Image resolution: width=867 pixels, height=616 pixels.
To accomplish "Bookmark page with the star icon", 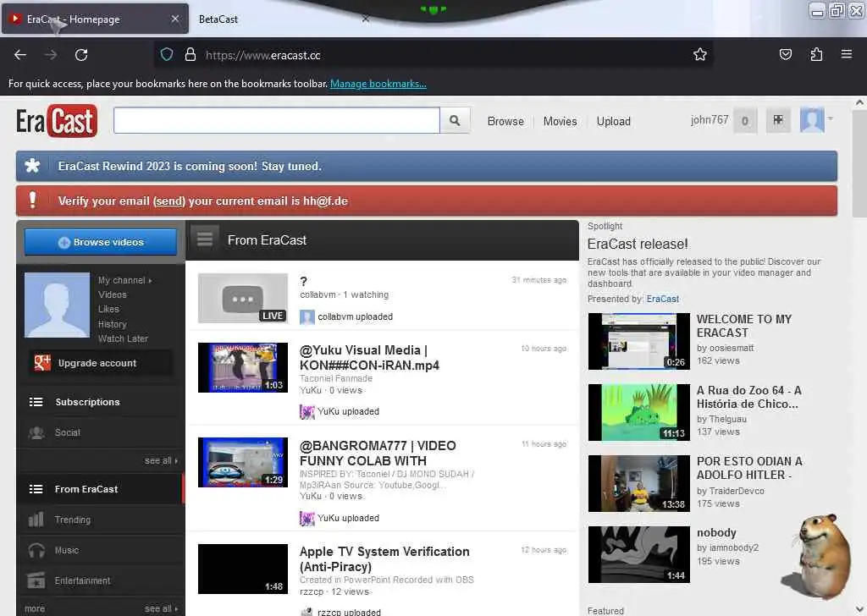I will coord(700,55).
